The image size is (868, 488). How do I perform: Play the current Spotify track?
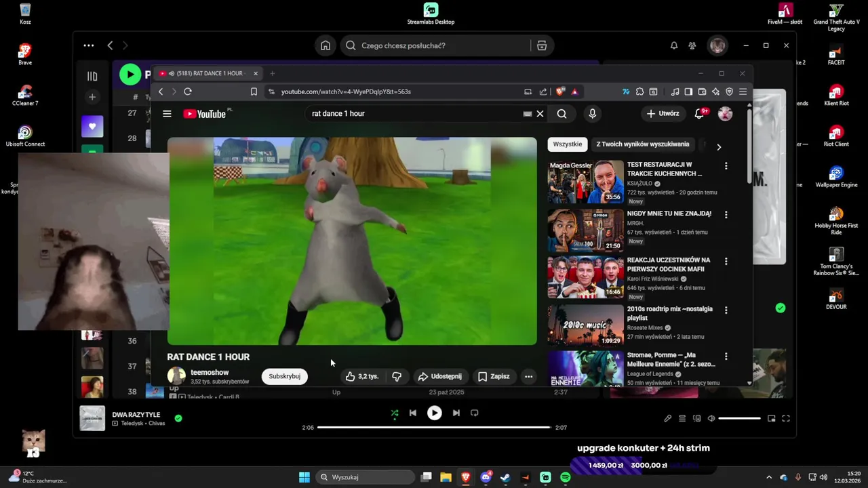click(434, 413)
